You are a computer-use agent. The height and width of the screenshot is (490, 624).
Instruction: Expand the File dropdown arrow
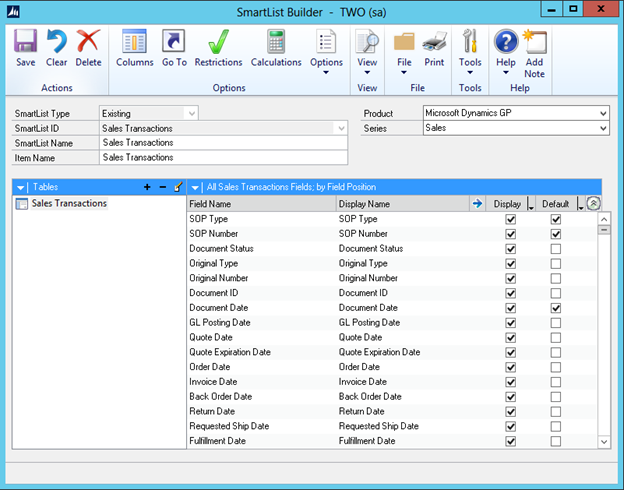point(404,72)
